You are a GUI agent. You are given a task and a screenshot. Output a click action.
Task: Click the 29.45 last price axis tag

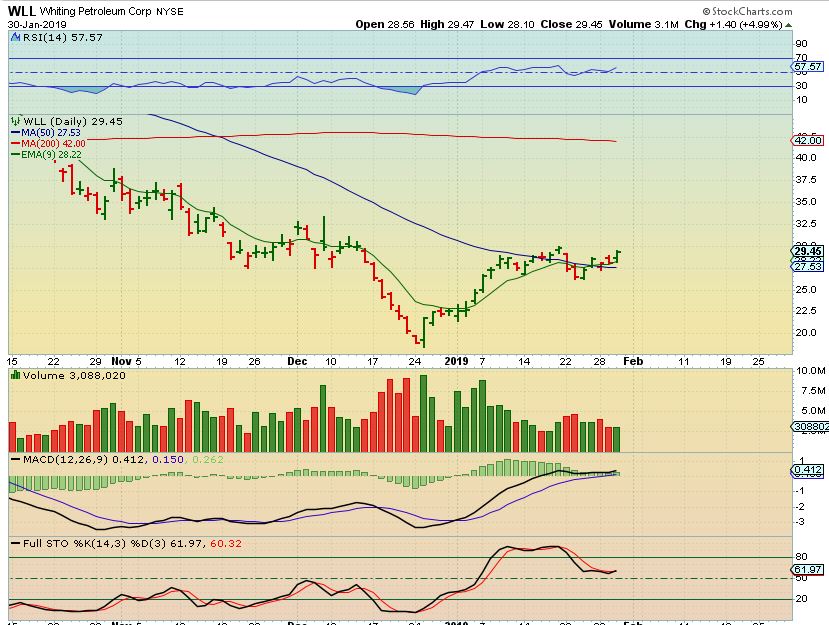click(807, 251)
